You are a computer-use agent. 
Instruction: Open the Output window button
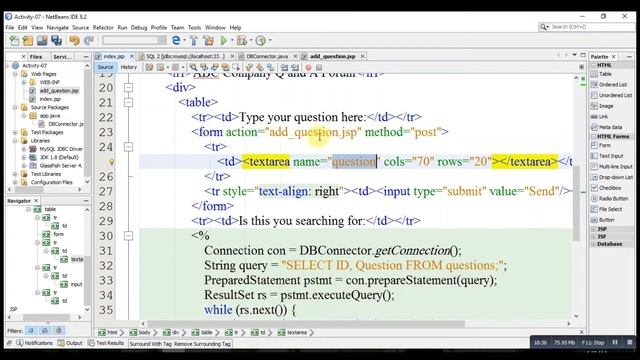pos(70,343)
